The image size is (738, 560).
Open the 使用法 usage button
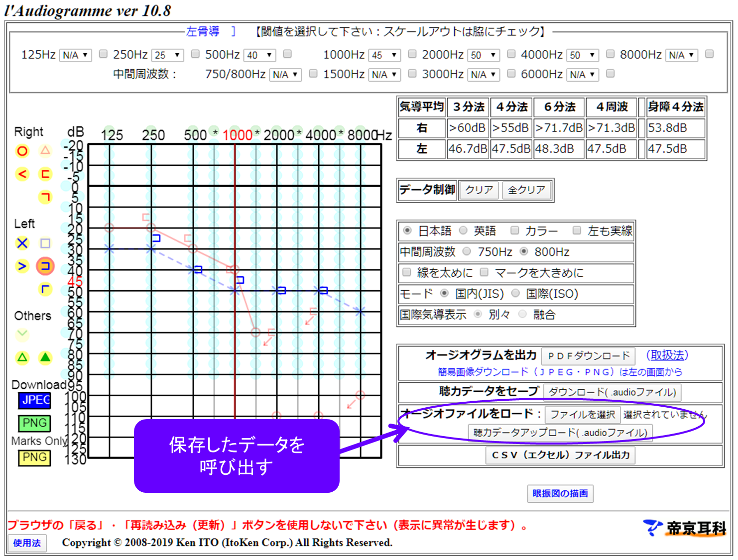click(x=27, y=543)
